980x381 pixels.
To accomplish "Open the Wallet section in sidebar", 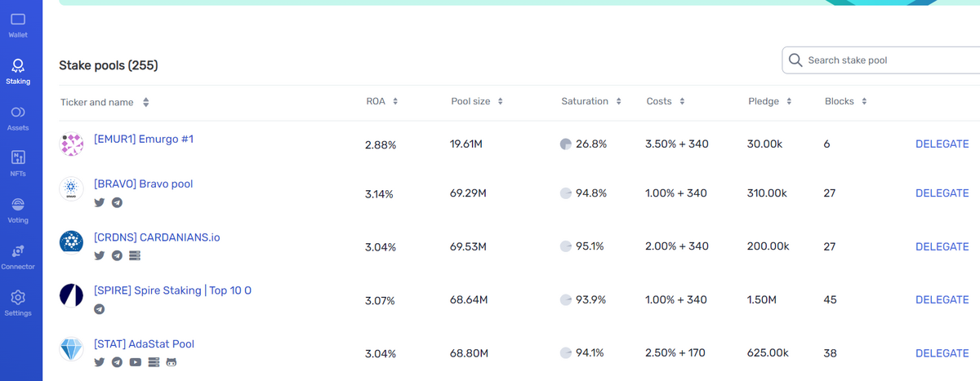I will [x=18, y=25].
